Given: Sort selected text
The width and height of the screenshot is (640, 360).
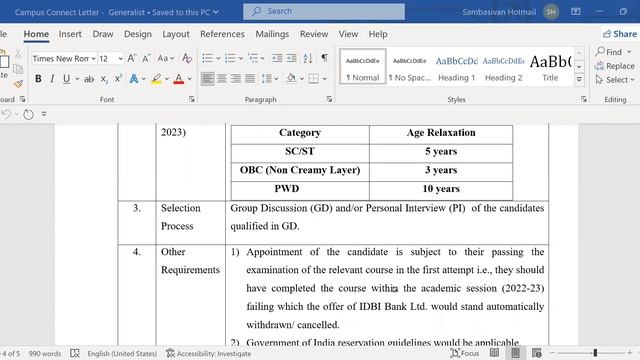Looking at the screenshot, I should point(308,58).
